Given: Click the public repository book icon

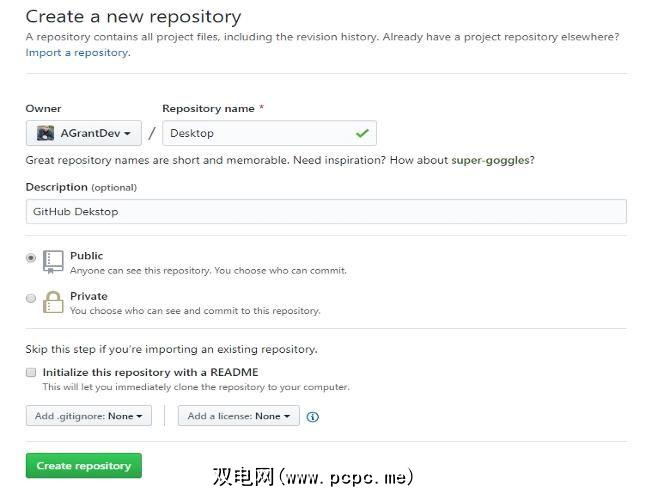Looking at the screenshot, I should pos(53,262).
